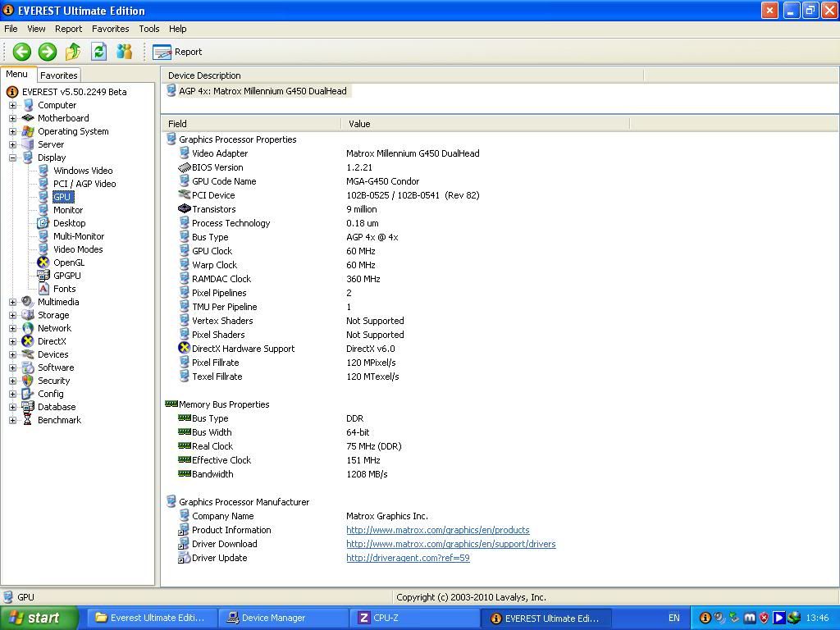The height and width of the screenshot is (630, 840).
Task: Switch to CPU-Z from the taskbar
Action: click(414, 619)
